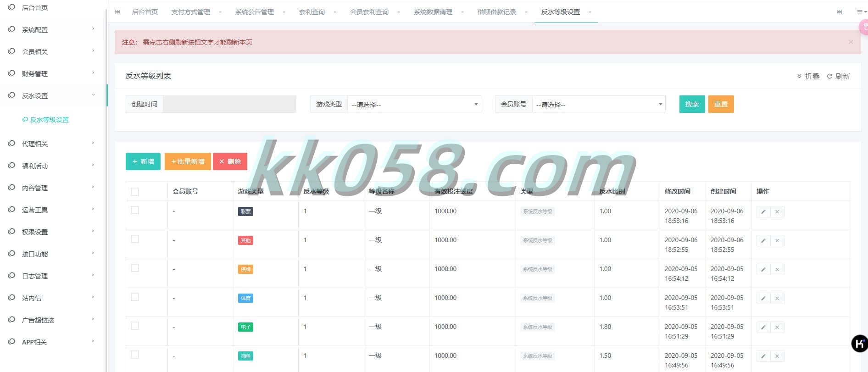The height and width of the screenshot is (372, 868).
Task: Click the orange 重置 reset button
Action: [721, 104]
